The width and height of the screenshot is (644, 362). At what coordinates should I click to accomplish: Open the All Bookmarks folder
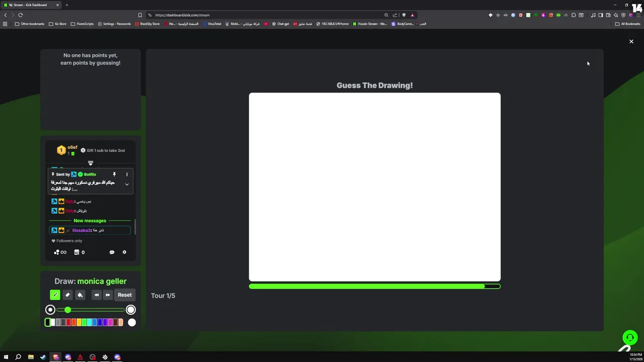(x=628, y=24)
